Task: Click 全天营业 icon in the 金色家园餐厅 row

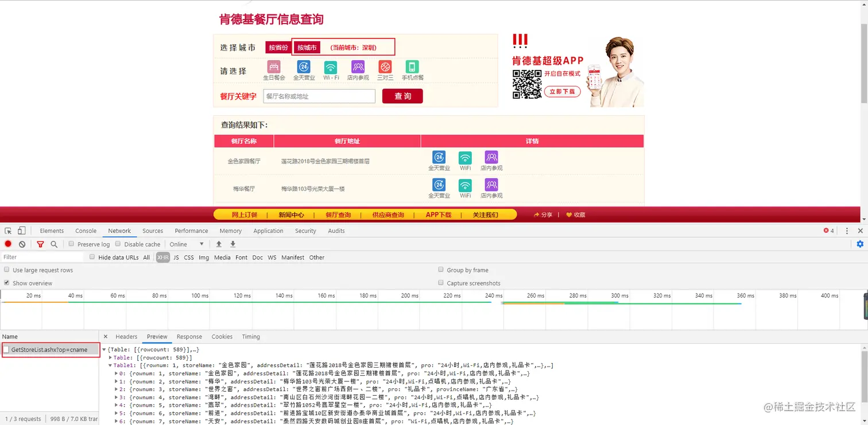Action: (x=439, y=157)
